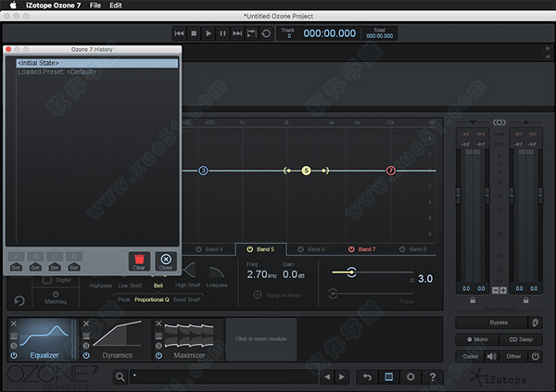The width and height of the screenshot is (556, 392).
Task: Skip to previous track in transport
Action: point(180,33)
